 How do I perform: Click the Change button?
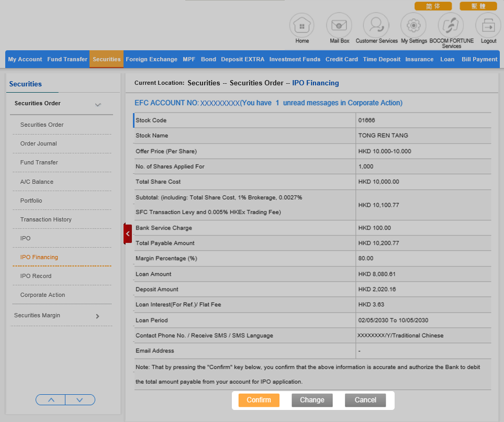[312, 400]
